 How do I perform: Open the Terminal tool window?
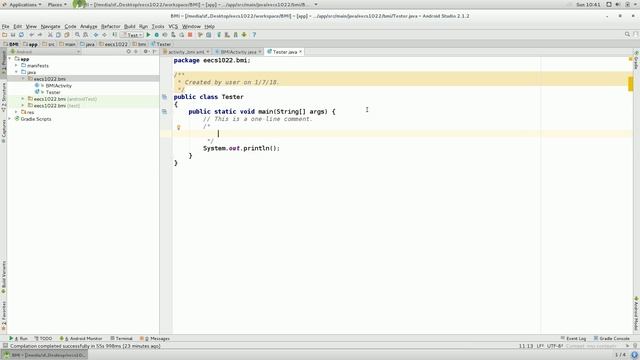pos(122,338)
